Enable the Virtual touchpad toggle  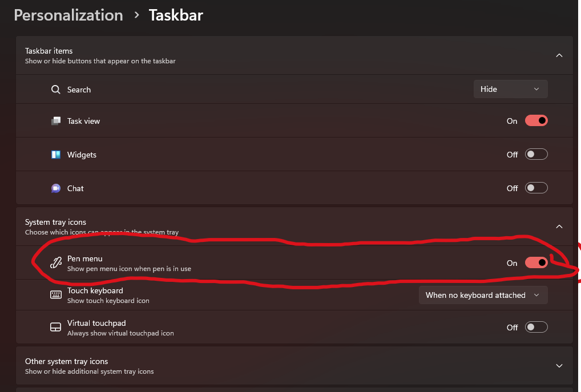(x=535, y=326)
